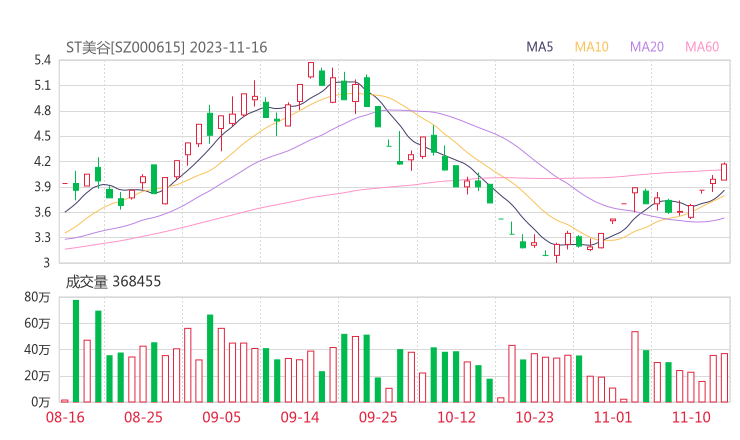
Task: Click the 09-14 date axis label
Action: [300, 417]
